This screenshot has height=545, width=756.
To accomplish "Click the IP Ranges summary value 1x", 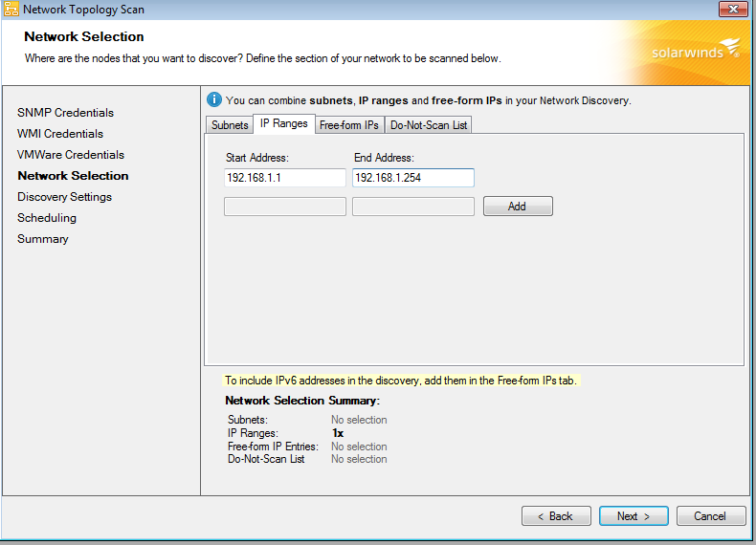I will 338,433.
